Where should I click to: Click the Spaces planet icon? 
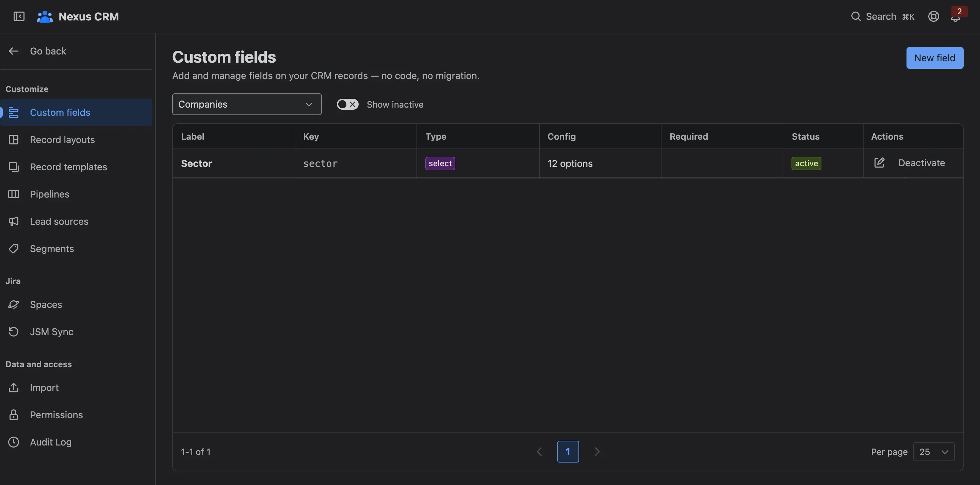click(14, 304)
